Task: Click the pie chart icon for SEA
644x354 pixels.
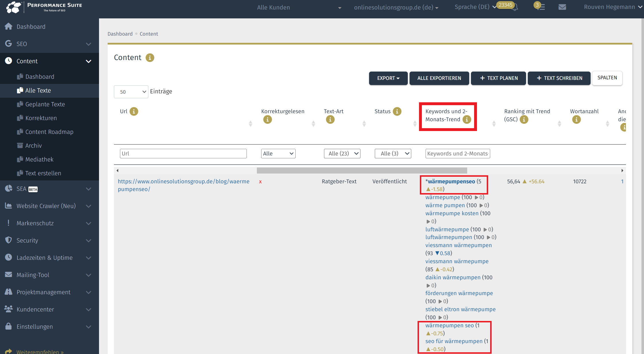Action: pyautogui.click(x=9, y=188)
